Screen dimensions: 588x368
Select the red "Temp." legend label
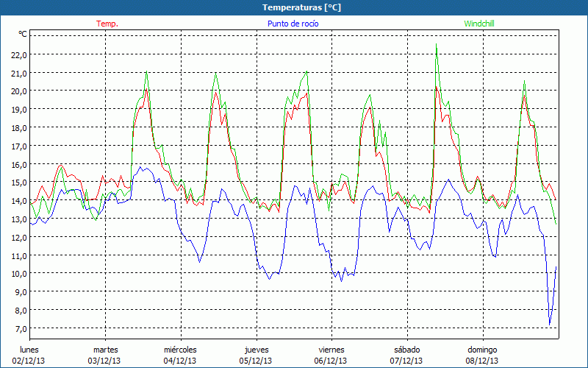[107, 24]
